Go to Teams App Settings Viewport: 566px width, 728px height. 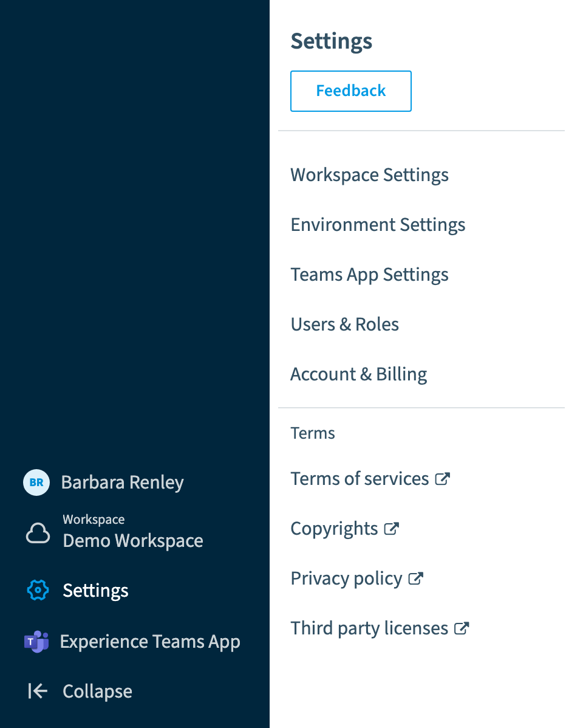pos(369,275)
